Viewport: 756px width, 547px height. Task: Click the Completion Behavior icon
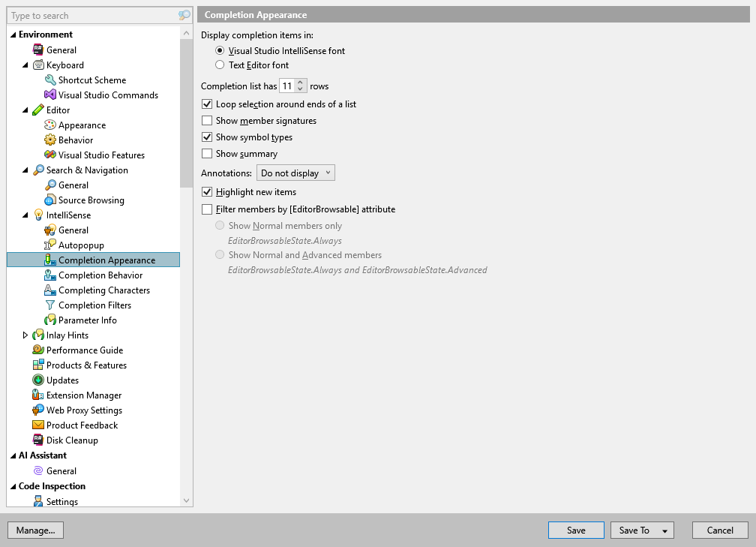pos(50,275)
